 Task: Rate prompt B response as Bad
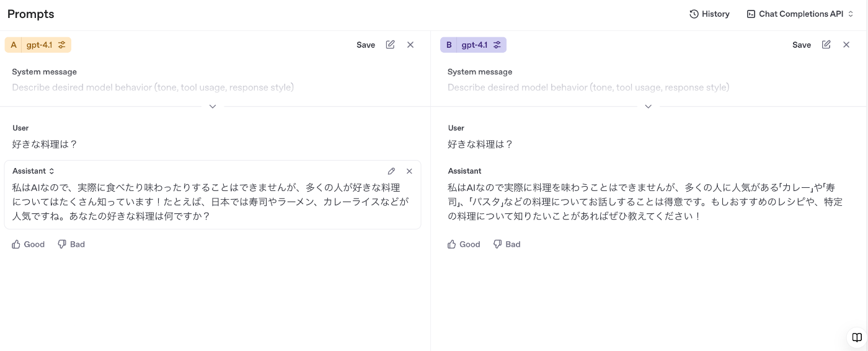pos(507,244)
